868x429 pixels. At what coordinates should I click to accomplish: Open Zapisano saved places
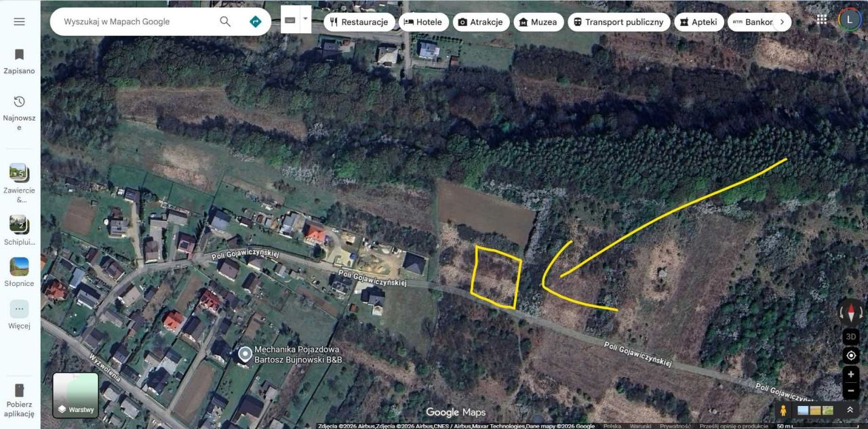tap(19, 60)
